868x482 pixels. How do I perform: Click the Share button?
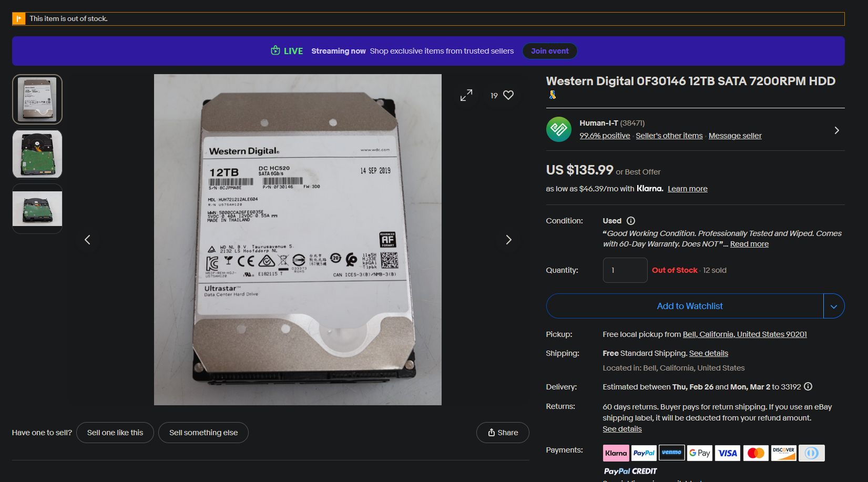click(503, 433)
